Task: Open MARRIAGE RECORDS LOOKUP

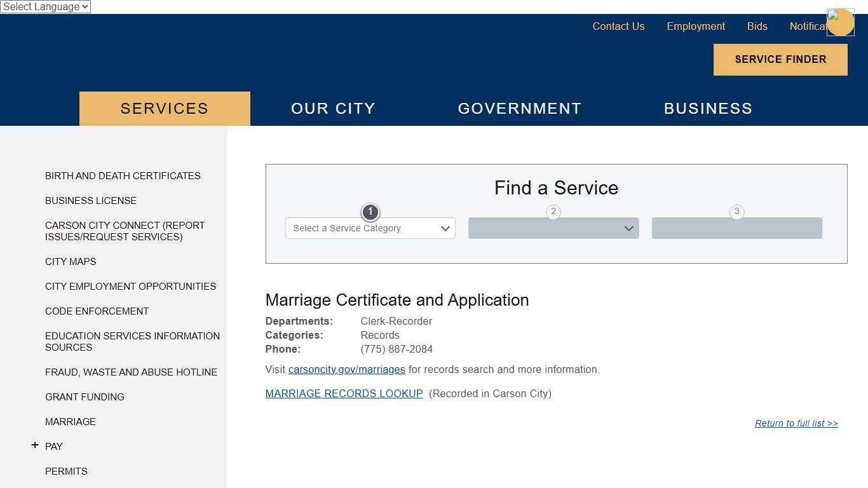Action: (344, 393)
